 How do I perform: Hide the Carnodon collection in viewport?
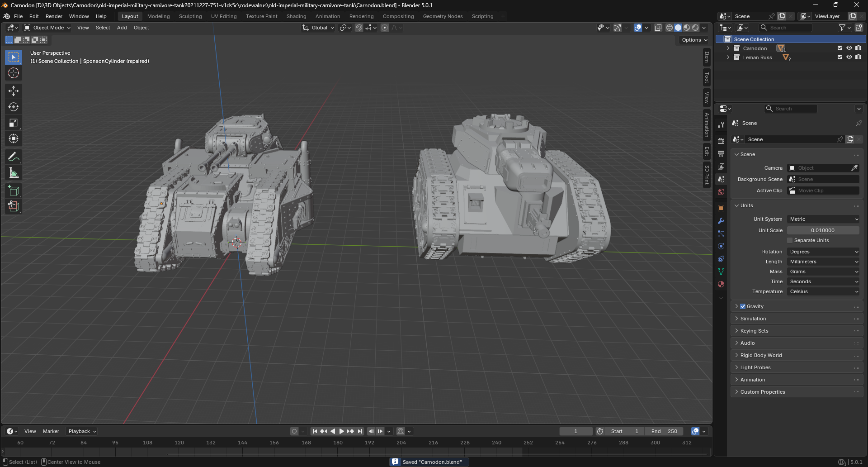click(x=849, y=48)
